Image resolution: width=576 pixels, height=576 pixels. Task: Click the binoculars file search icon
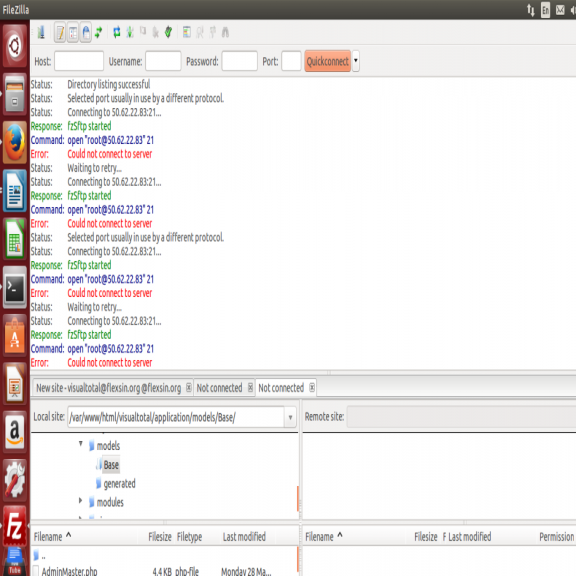coord(225,32)
